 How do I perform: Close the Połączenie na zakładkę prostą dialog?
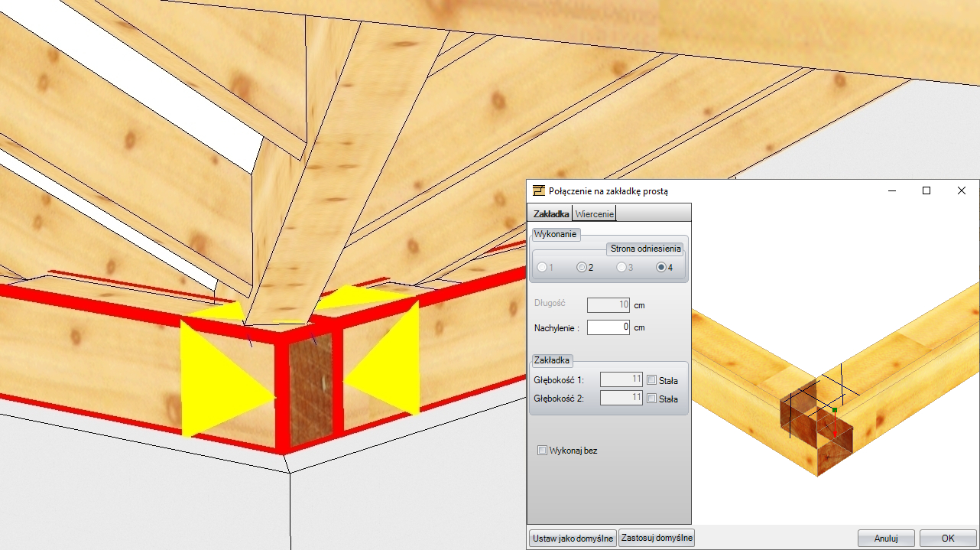click(x=961, y=190)
